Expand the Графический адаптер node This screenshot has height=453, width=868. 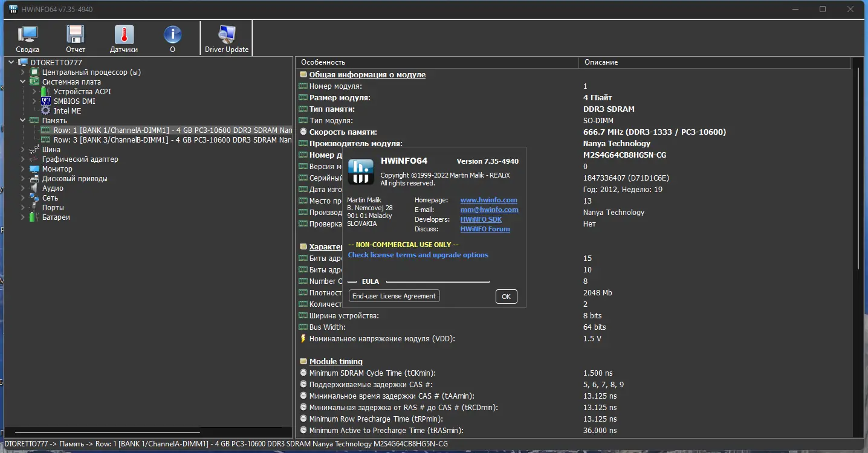click(23, 159)
